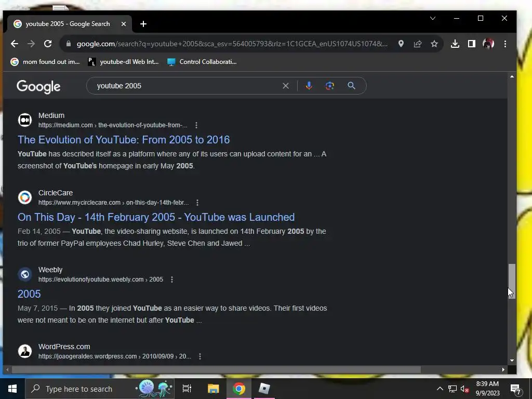The image size is (532, 399).
Task: Click the jellyfish search highlight icon
Action: pyautogui.click(x=154, y=389)
